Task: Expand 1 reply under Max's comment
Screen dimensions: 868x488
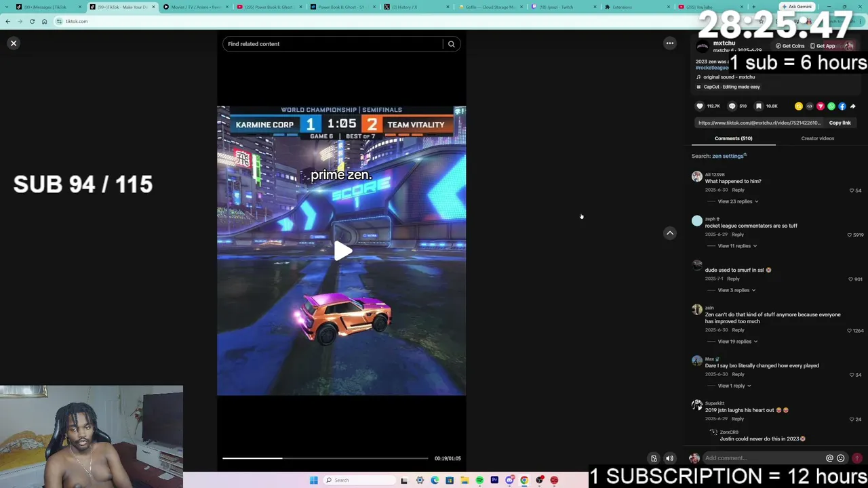Action: 735,386
